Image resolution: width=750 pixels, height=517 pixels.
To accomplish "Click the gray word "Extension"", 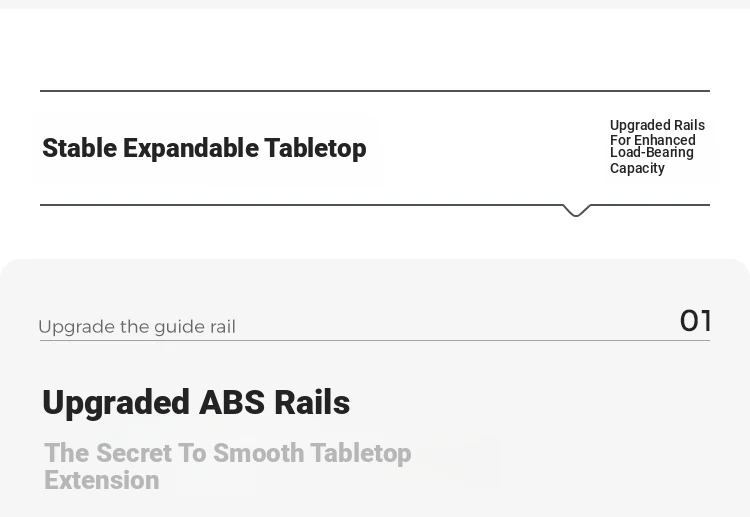I will [x=102, y=480].
